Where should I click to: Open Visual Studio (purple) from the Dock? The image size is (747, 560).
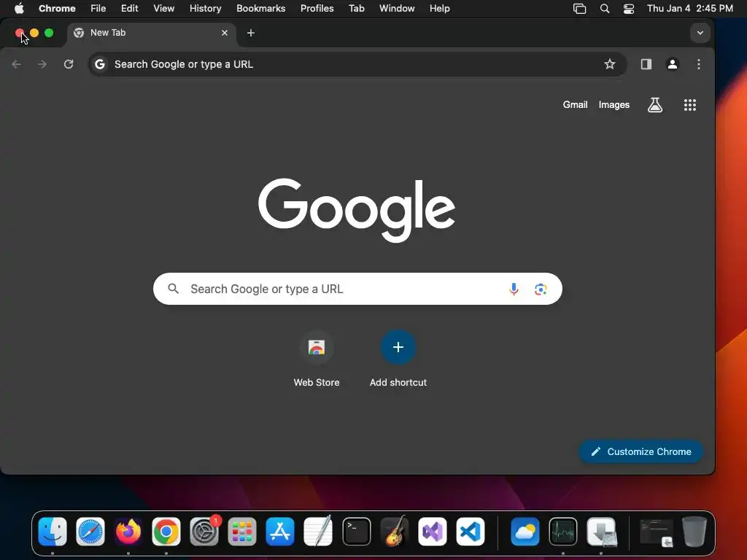pos(433,532)
